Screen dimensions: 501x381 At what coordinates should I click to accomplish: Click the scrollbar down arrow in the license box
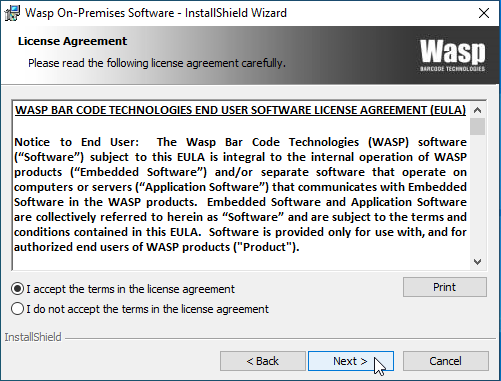[x=477, y=262]
